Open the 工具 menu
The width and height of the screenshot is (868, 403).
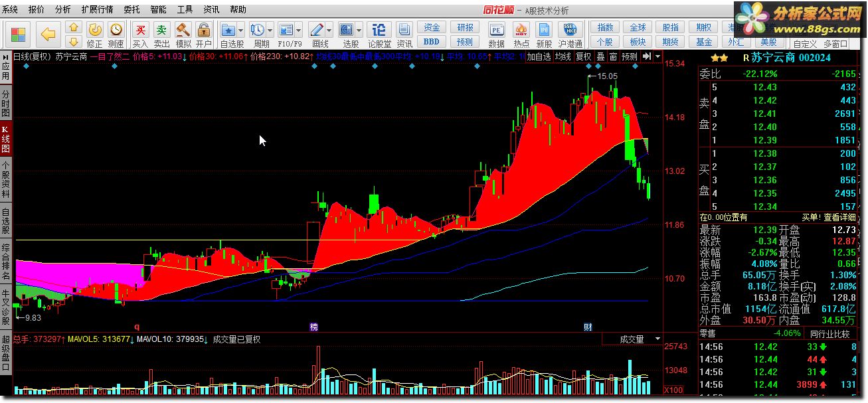(185, 10)
